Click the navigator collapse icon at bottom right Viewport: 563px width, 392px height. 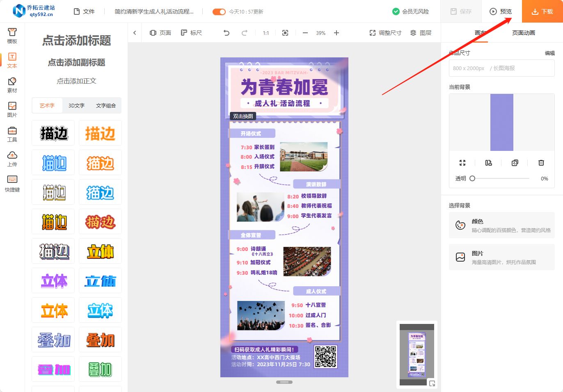(x=432, y=383)
